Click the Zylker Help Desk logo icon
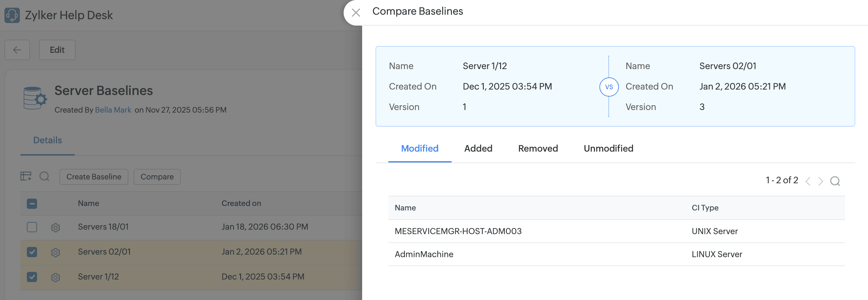The height and width of the screenshot is (300, 868). [12, 15]
